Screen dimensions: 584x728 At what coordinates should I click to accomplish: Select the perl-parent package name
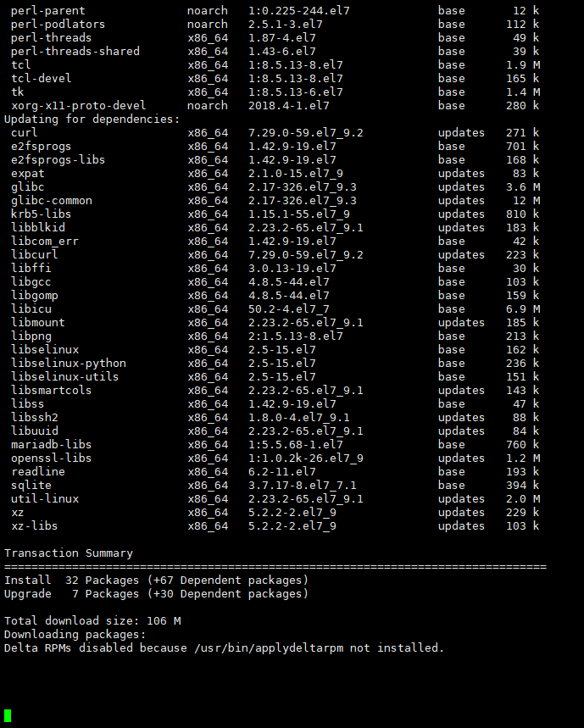(48, 11)
